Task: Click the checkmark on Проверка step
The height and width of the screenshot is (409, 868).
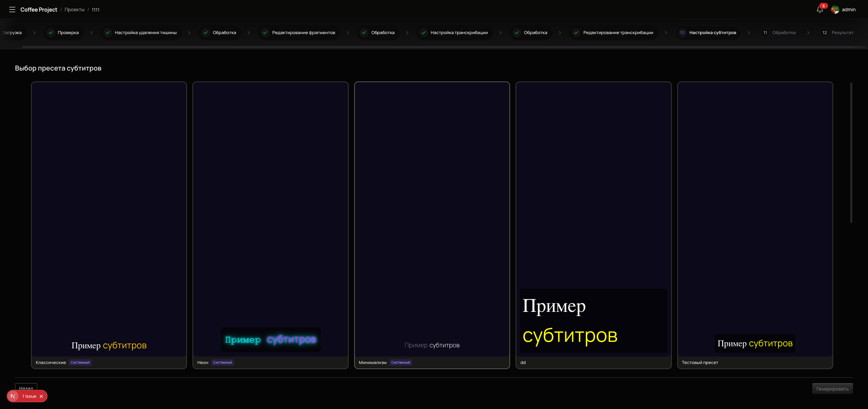Action: 51,33
